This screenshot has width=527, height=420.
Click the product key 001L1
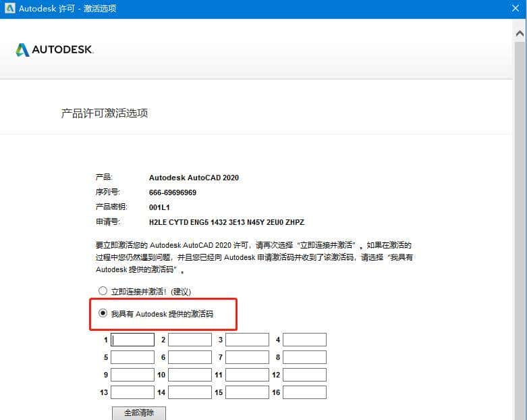[159, 207]
